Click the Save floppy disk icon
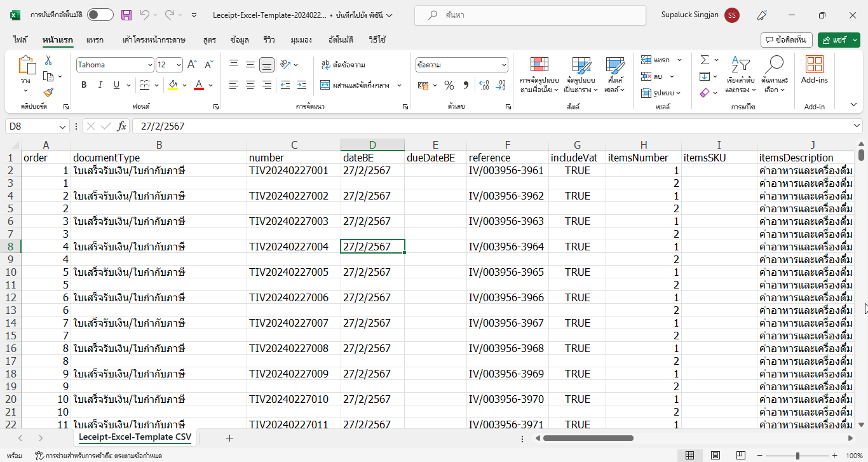868x462 pixels. point(126,15)
